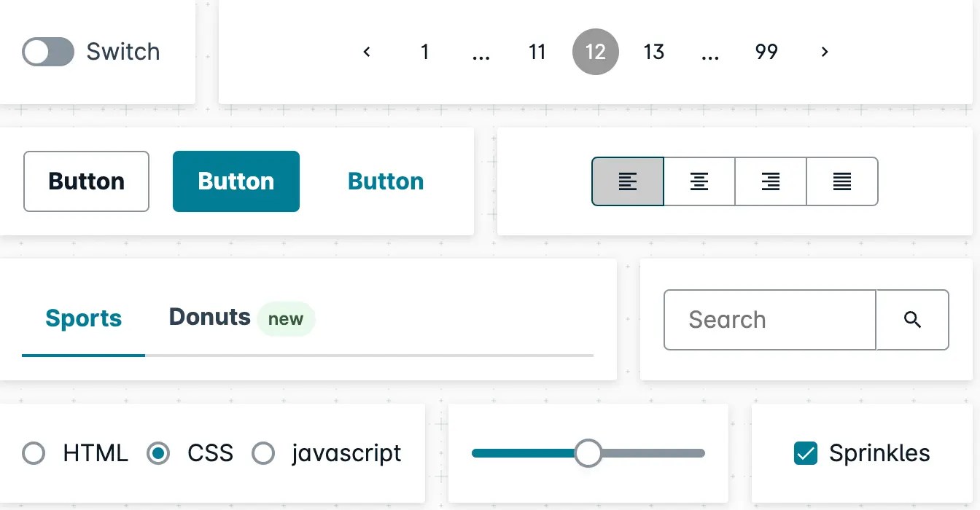The height and width of the screenshot is (510, 980).
Task: Switch to the Sports tab
Action: [83, 319]
